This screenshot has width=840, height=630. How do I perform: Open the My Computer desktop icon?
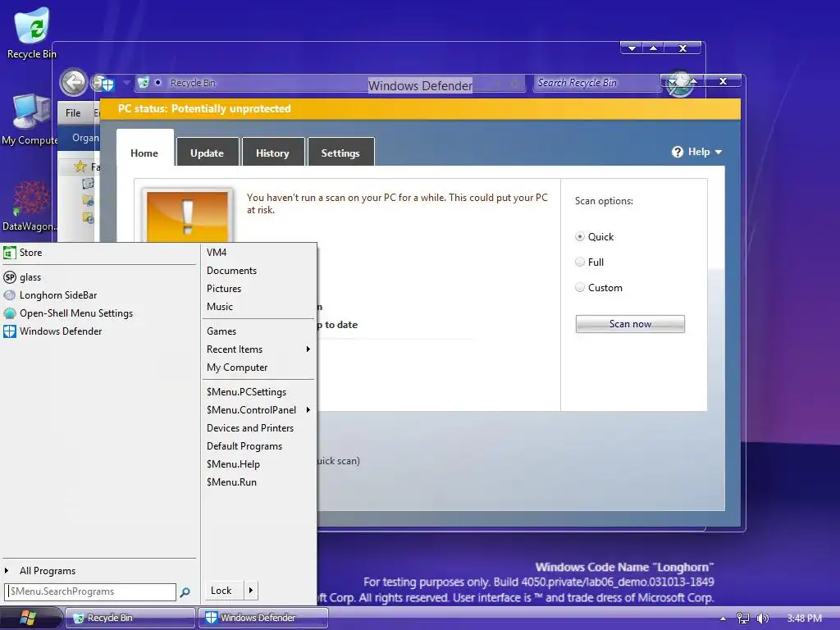(30, 120)
